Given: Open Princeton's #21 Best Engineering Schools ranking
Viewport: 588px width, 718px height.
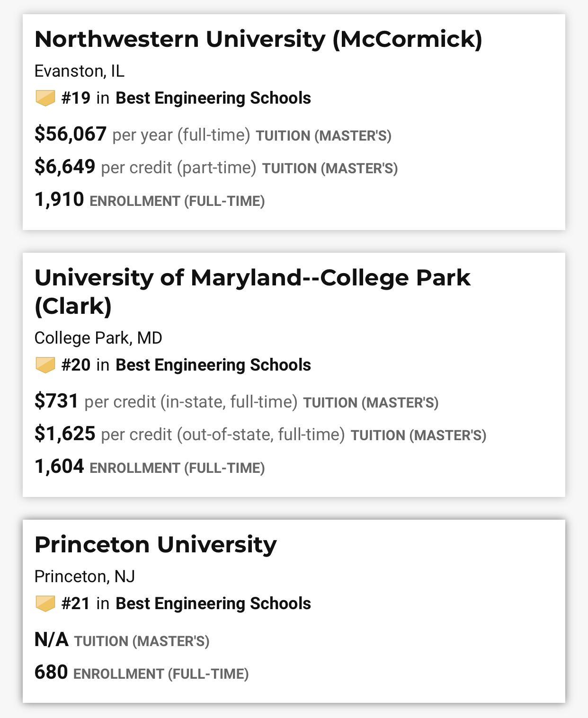Looking at the screenshot, I should tap(186, 603).
